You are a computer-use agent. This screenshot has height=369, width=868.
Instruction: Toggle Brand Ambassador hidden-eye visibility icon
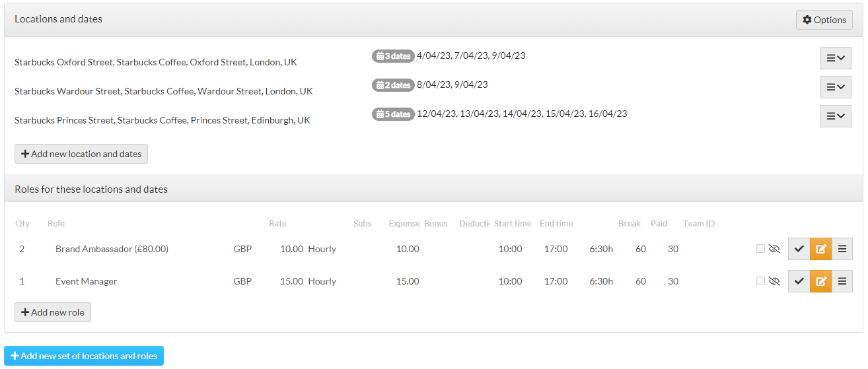click(x=775, y=249)
